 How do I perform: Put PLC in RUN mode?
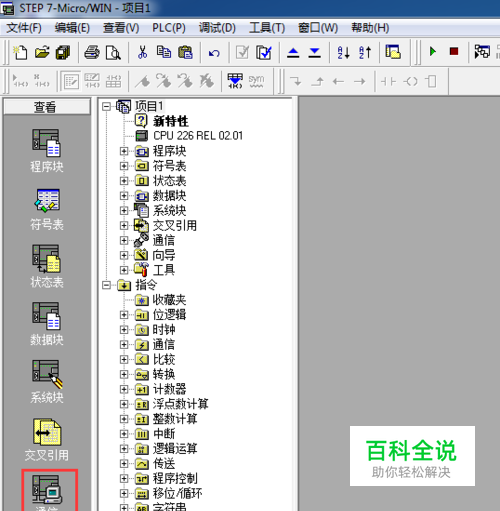click(433, 52)
